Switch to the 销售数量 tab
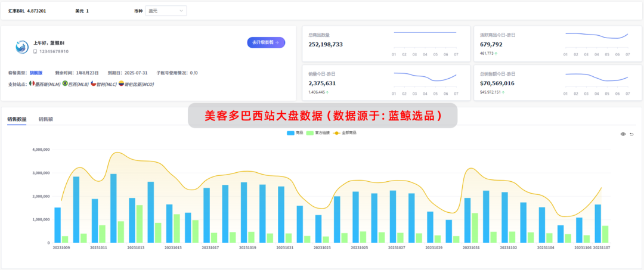Screen dimensions: 644x270 point(17,119)
